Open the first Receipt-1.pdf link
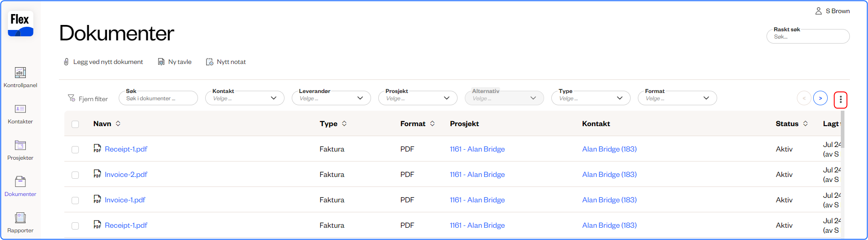Screen dimensions: 868x240 (x=126, y=149)
